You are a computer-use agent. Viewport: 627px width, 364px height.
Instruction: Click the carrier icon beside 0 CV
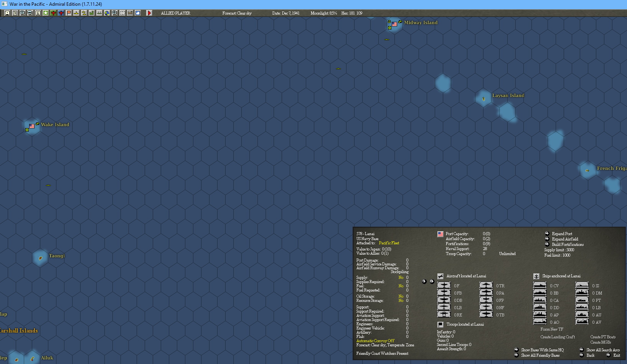(x=540, y=285)
